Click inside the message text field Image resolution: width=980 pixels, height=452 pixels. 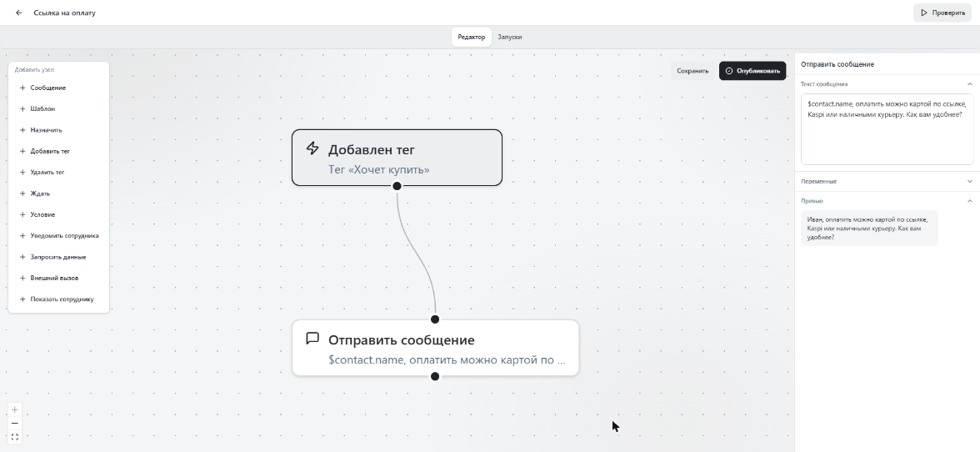point(887,129)
